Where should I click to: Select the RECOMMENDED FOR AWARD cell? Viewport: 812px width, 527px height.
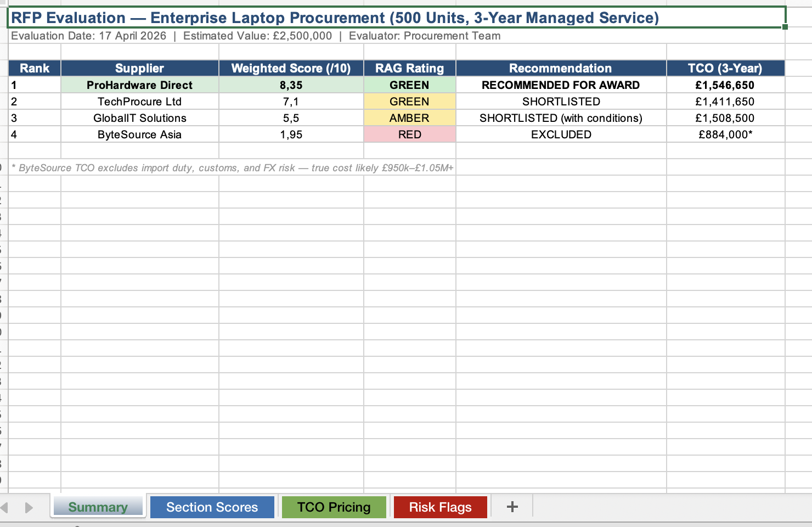tap(561, 85)
